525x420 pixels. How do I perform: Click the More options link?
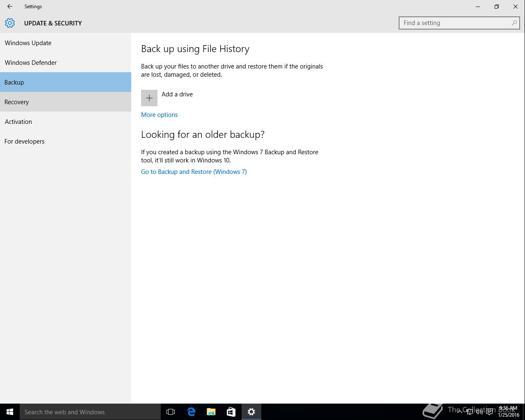click(x=159, y=115)
